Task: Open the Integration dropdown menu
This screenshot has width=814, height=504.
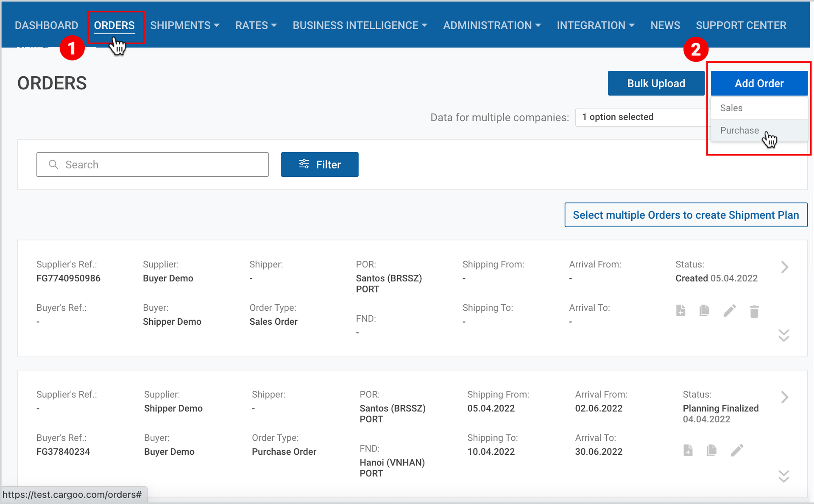Action: pyautogui.click(x=596, y=25)
